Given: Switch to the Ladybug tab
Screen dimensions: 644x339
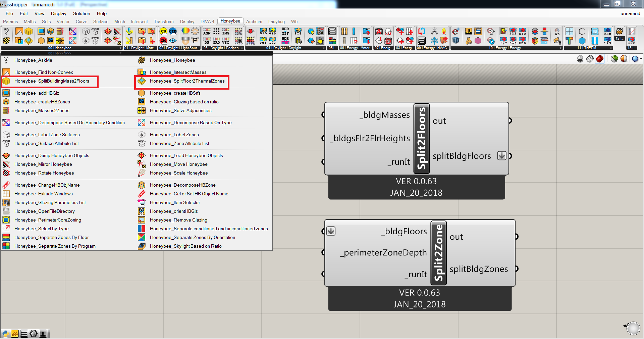Looking at the screenshot, I should (x=276, y=21).
